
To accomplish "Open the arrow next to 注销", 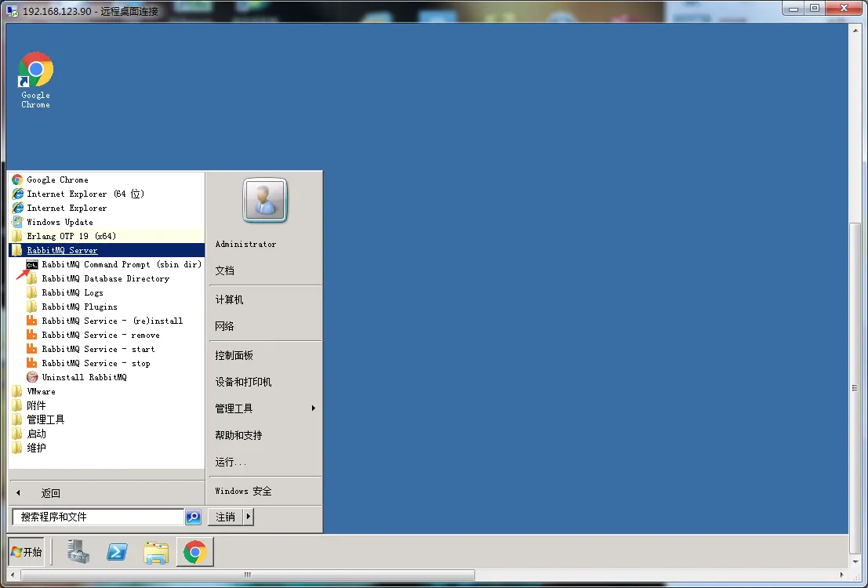I will [x=249, y=517].
